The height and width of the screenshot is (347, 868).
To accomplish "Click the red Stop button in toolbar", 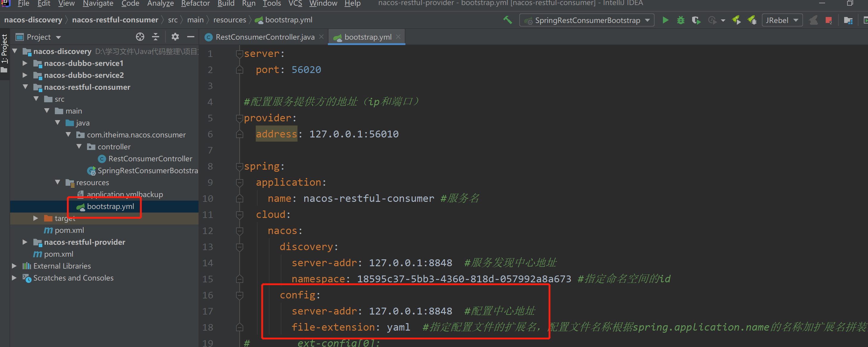I will (829, 20).
